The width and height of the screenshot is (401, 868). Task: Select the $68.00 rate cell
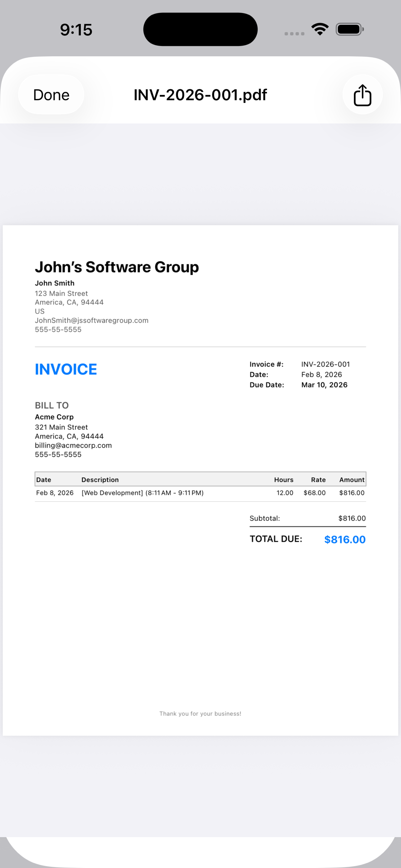(314, 493)
